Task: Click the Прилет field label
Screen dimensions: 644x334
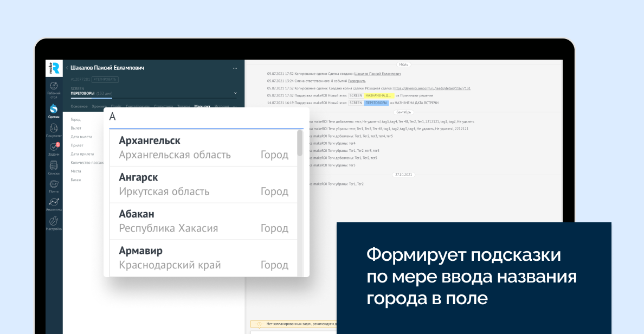Action: (77, 145)
